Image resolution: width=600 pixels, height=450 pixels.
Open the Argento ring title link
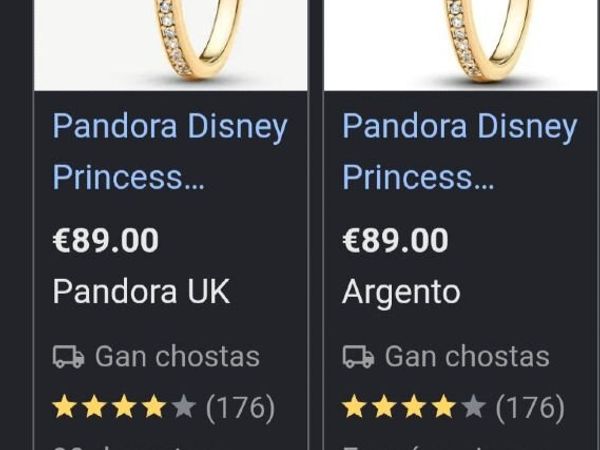(x=460, y=151)
